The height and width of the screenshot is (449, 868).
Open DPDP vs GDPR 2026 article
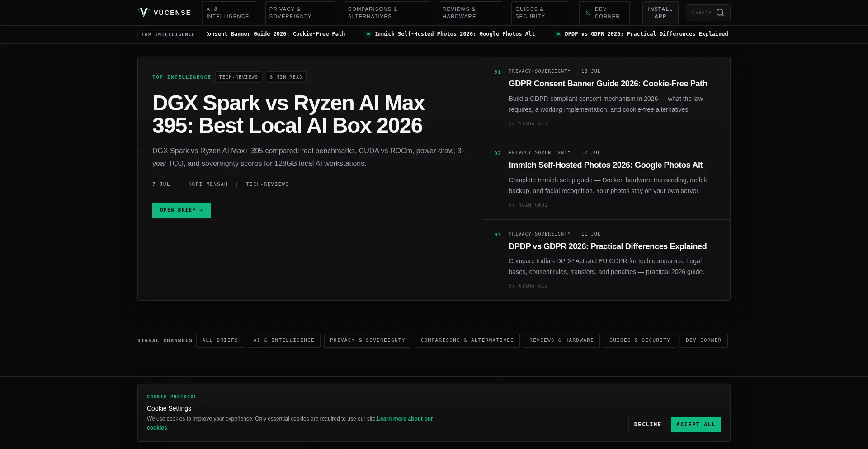pyautogui.click(x=608, y=246)
